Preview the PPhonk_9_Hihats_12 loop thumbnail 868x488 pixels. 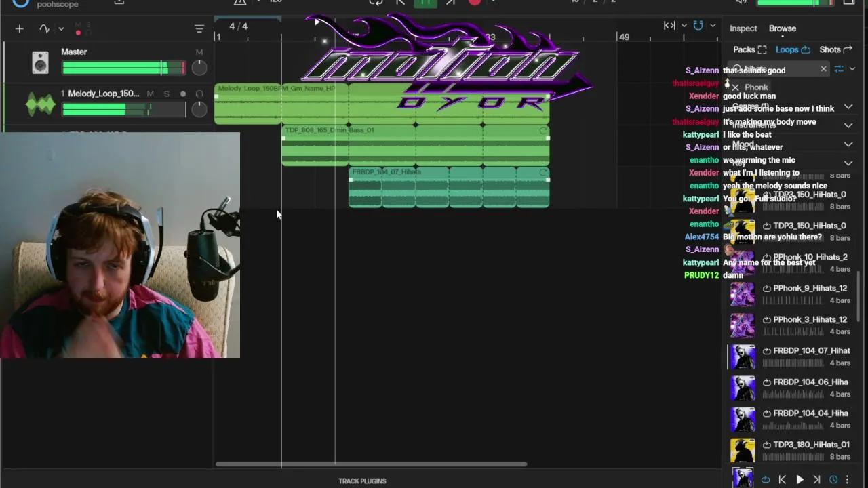pos(743,294)
